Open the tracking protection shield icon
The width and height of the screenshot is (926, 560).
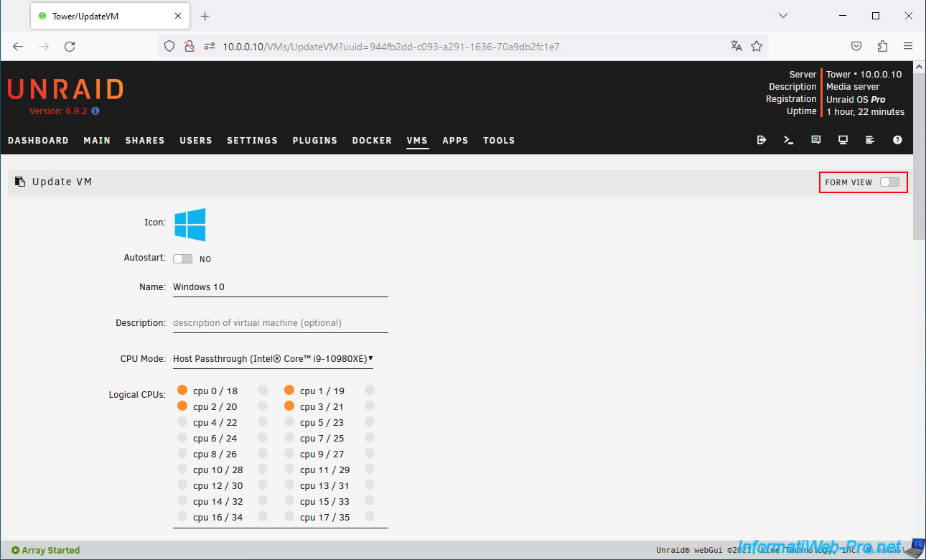(x=169, y=46)
